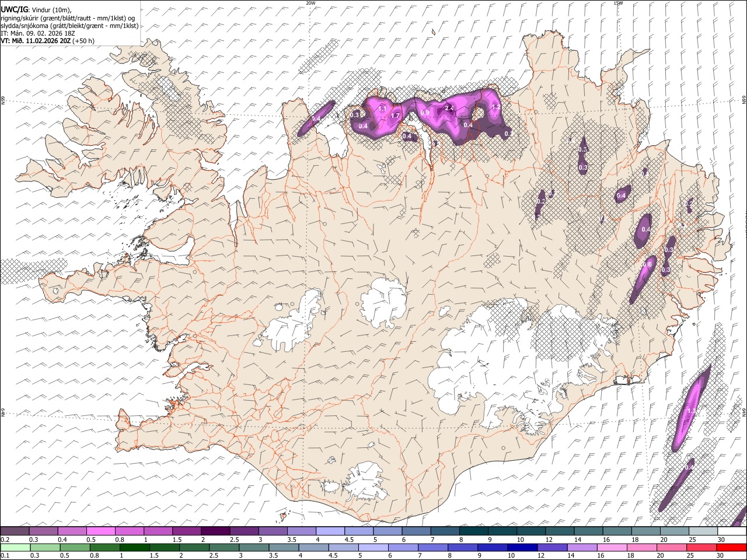Select the 0.5 swatch in the lower rain scale

[75, 547]
